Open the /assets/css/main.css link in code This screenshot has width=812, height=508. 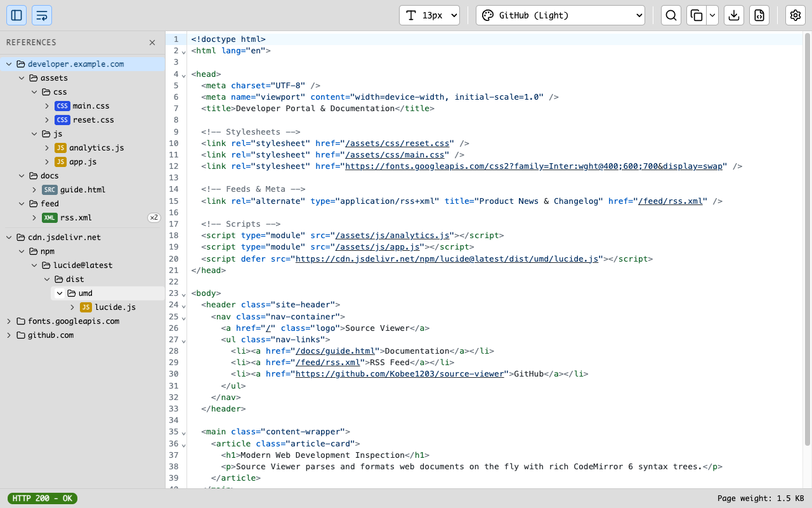(x=395, y=155)
